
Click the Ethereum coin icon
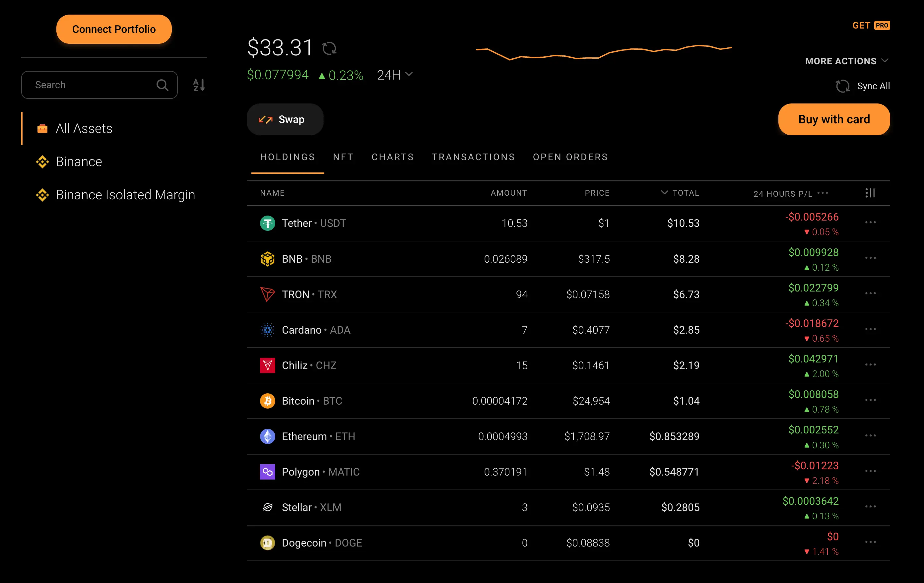tap(267, 436)
